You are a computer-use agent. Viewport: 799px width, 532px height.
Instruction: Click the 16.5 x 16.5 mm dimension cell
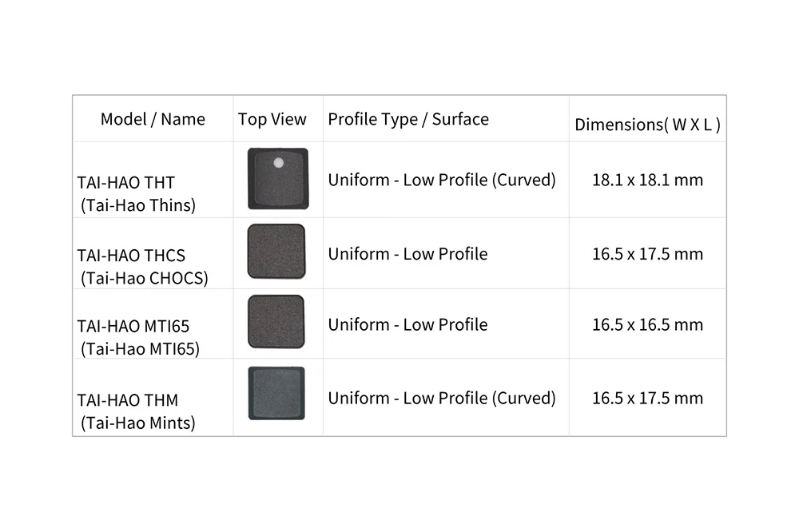coord(647,324)
